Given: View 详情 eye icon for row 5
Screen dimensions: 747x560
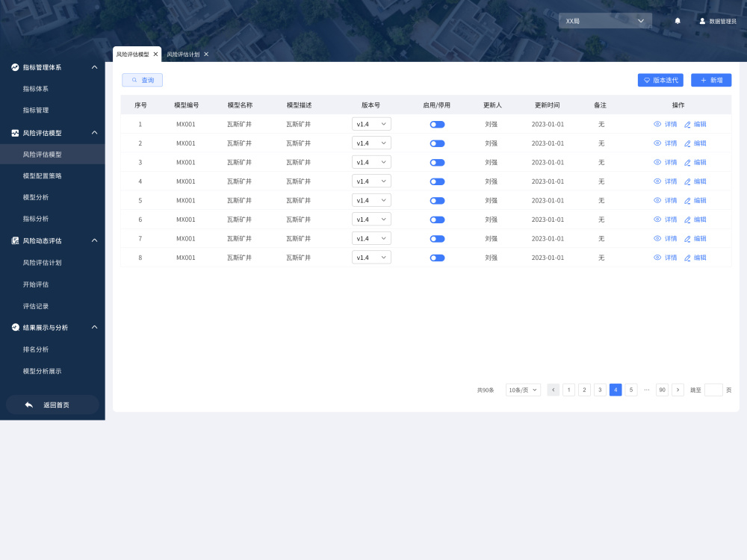Looking at the screenshot, I should 657,200.
